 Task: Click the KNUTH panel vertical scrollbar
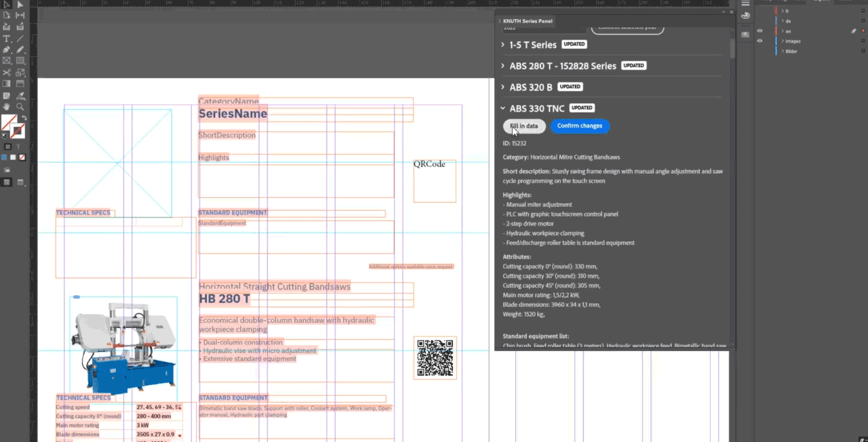click(x=732, y=49)
